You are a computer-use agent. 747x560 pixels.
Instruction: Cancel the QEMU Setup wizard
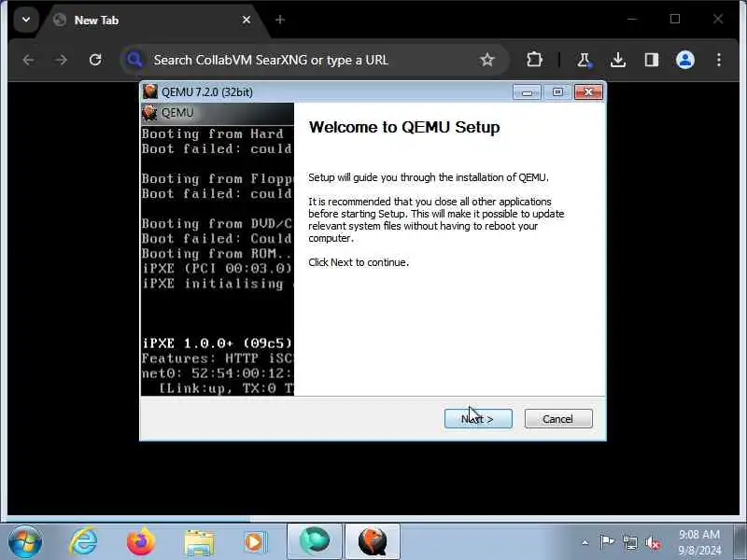tap(558, 418)
